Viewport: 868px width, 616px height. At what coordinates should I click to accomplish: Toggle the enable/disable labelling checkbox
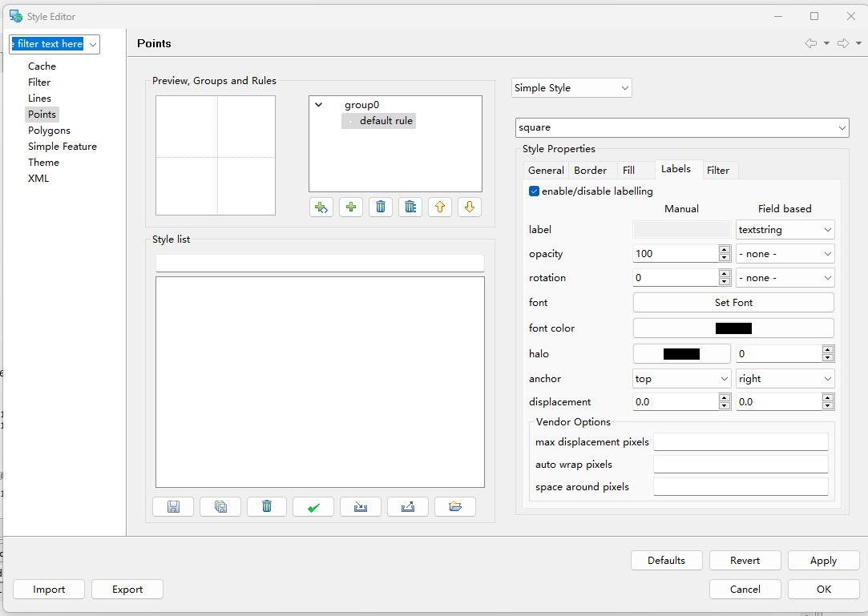click(x=535, y=191)
